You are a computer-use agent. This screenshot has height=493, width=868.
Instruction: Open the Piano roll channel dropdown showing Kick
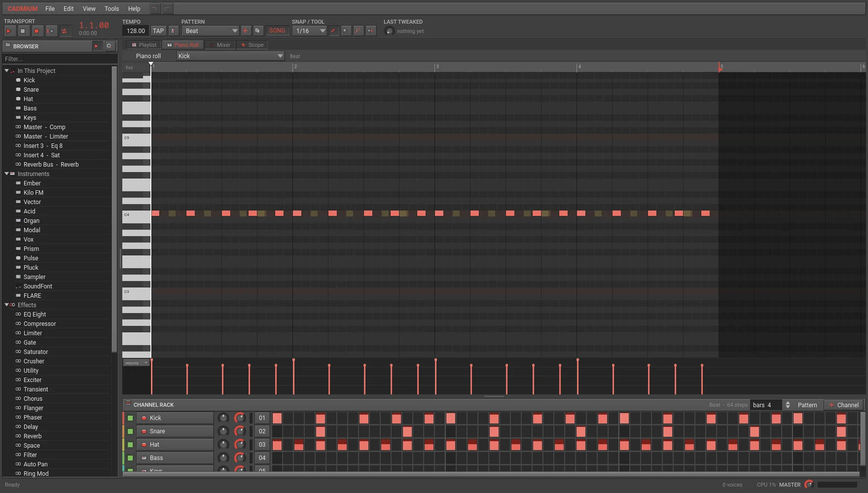[230, 56]
